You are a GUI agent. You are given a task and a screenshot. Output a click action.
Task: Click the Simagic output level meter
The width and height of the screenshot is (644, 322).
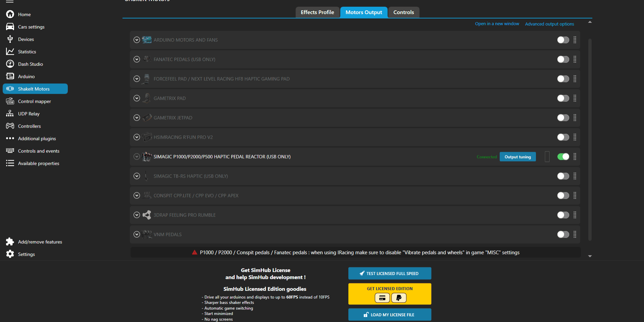coord(547,157)
